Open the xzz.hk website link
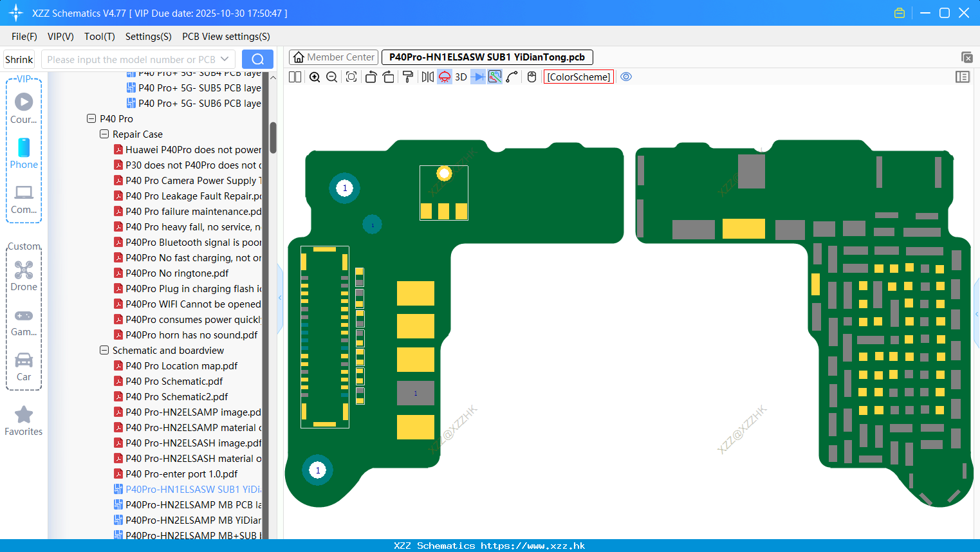This screenshot has height=552, width=980. click(x=533, y=546)
